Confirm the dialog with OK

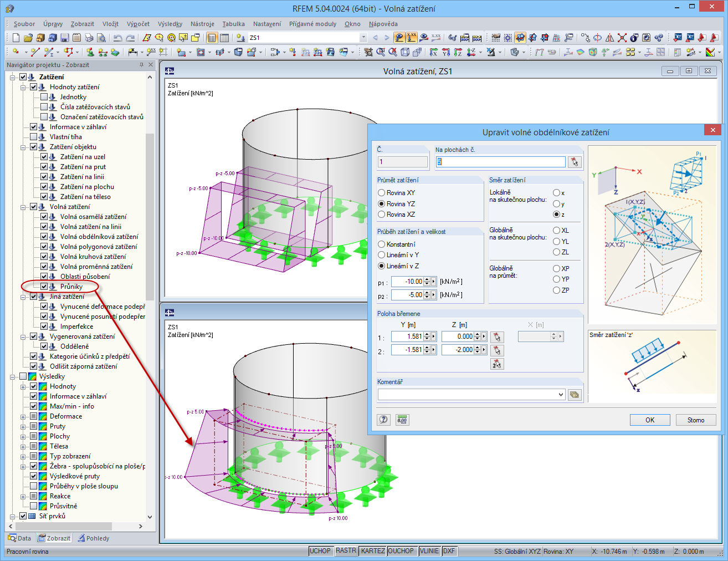click(650, 420)
